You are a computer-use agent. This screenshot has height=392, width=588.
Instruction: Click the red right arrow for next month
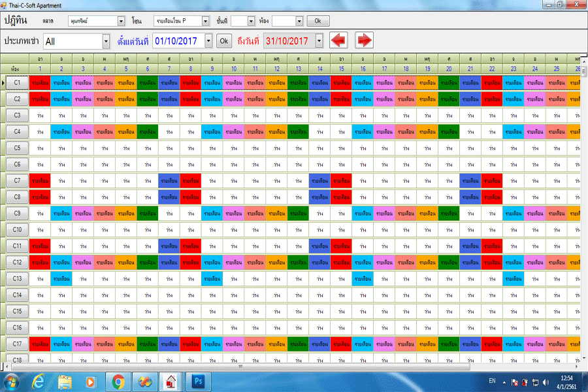coord(363,41)
